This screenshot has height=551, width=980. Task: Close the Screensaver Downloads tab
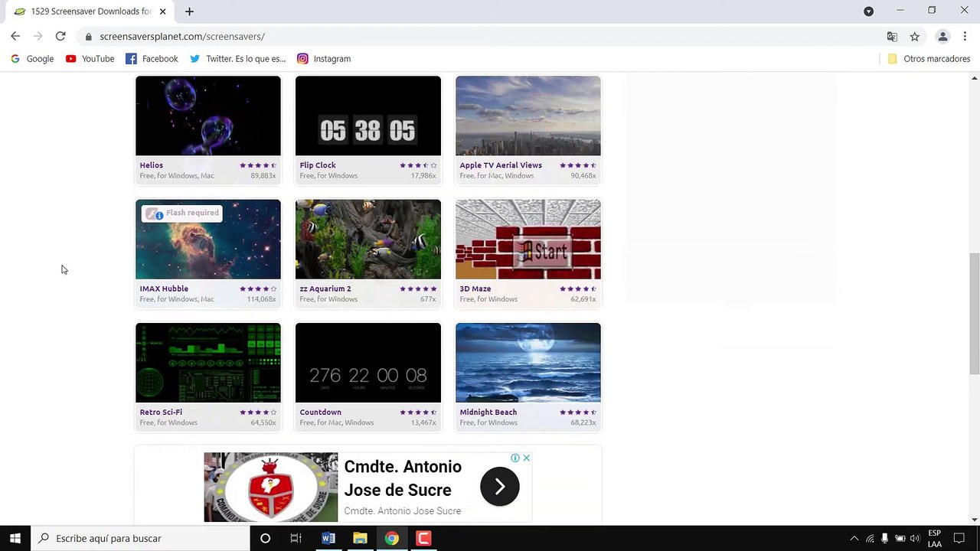162,11
